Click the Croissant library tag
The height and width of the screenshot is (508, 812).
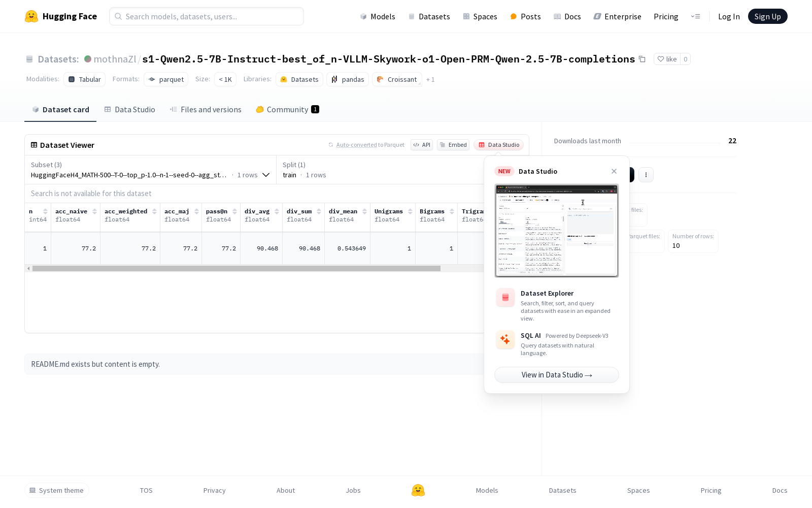tap(397, 79)
